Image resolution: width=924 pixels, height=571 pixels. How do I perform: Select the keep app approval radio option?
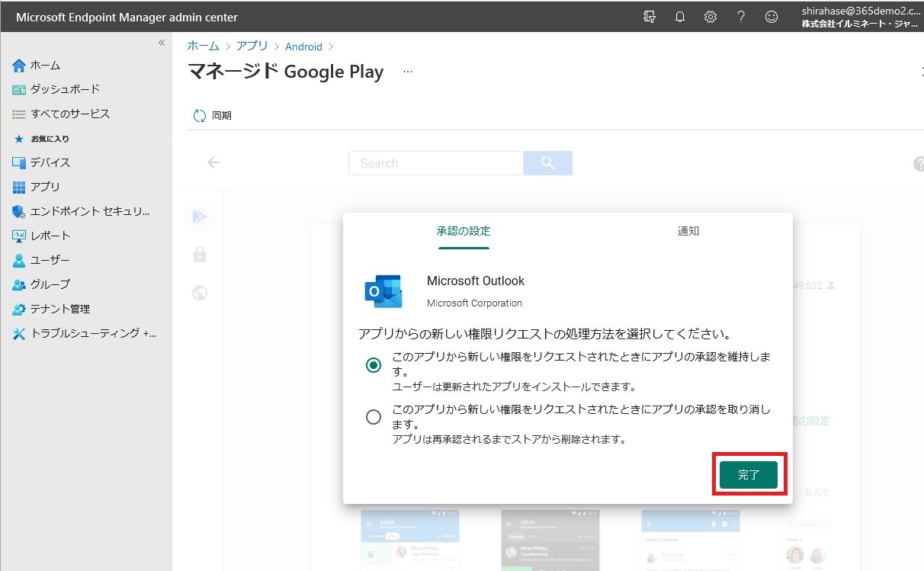374,365
